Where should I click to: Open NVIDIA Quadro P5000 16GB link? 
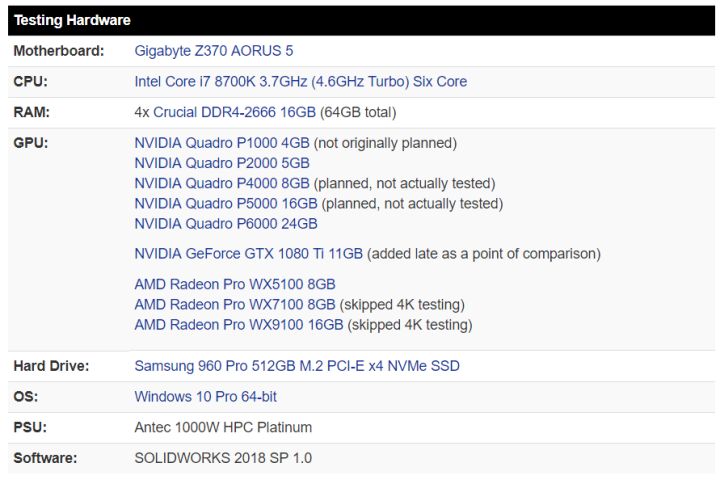pyautogui.click(x=226, y=203)
